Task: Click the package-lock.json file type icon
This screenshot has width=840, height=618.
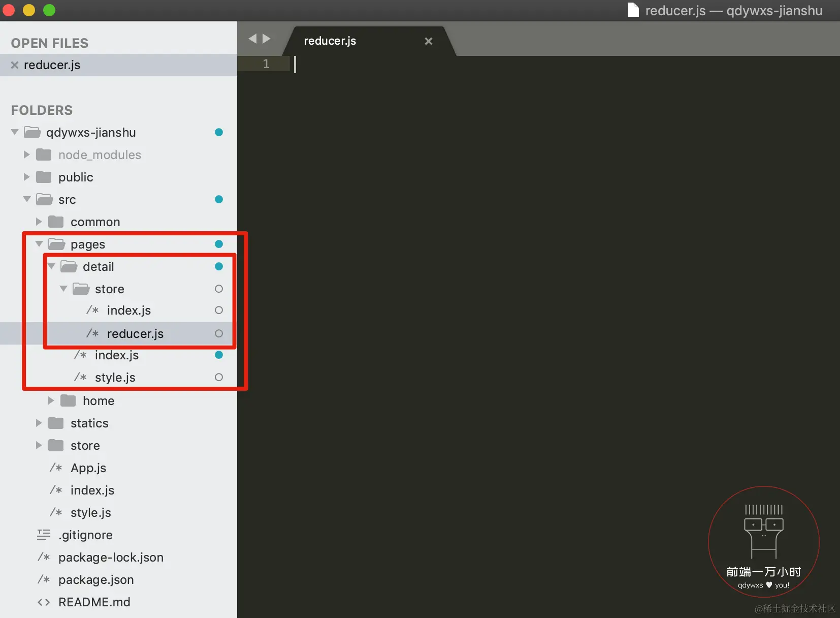Action: [x=44, y=557]
